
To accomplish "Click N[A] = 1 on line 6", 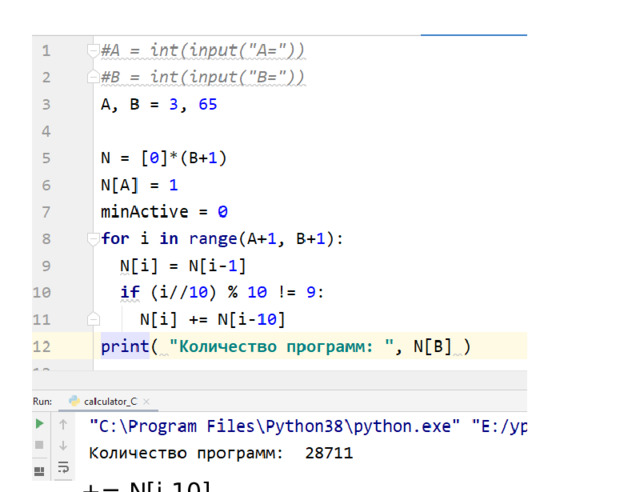I will pos(139,185).
